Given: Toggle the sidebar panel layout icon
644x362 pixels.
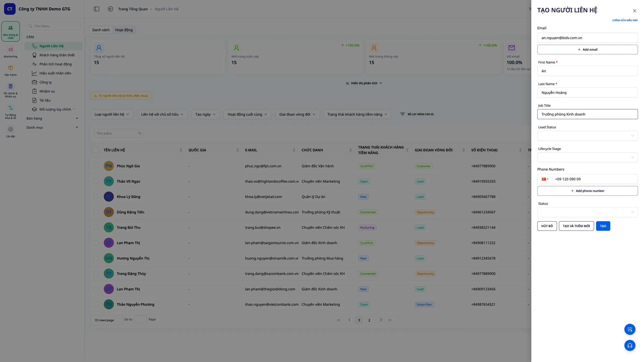Looking at the screenshot, I should coord(97,9).
